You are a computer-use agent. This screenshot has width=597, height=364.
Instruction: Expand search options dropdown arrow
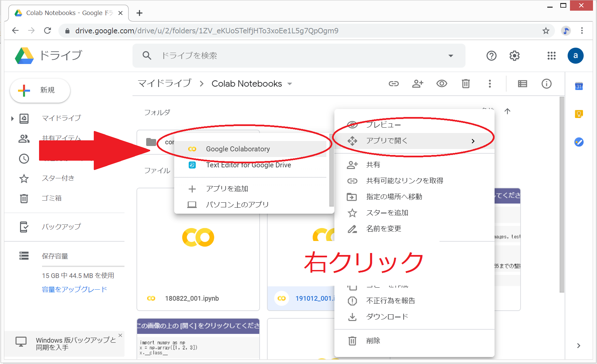(451, 56)
